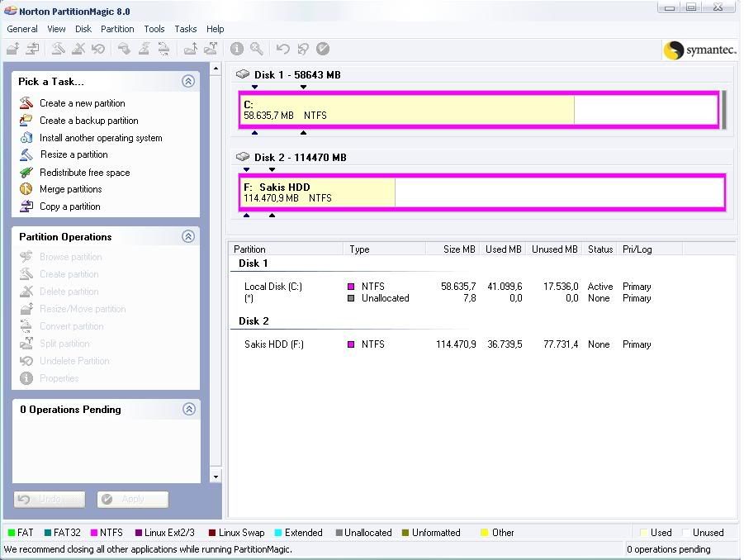Screen dimensions: 744x560
Task: Collapse the Partition Operations panel
Action: tap(188, 237)
